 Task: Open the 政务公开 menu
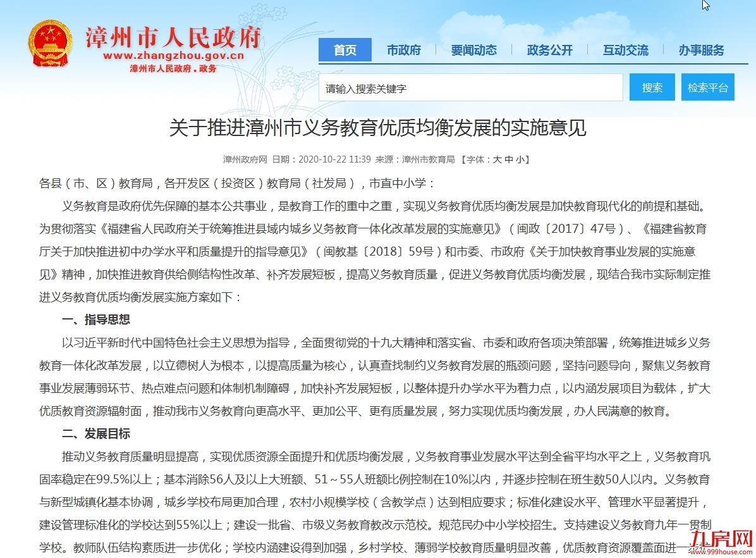click(549, 50)
